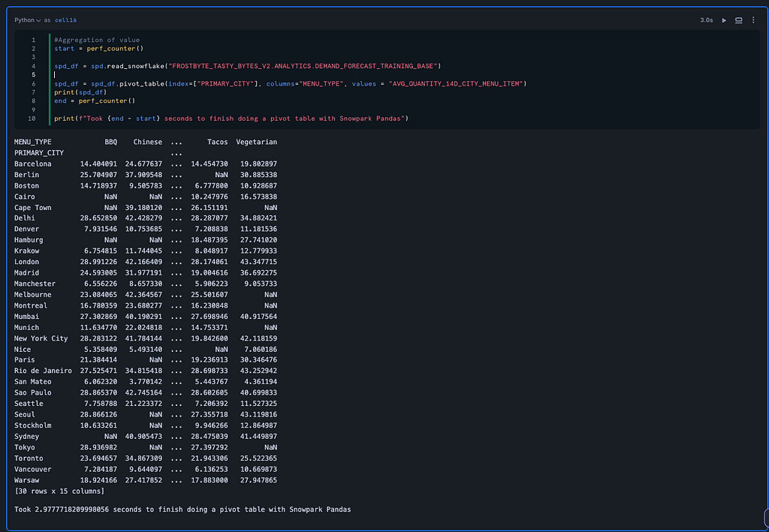Click Denver BBQ value 7.931546
This screenshot has width=769, height=532.
[101, 229]
